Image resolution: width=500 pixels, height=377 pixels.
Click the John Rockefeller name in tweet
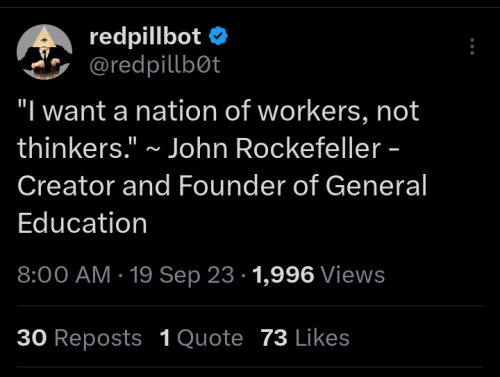point(274,148)
